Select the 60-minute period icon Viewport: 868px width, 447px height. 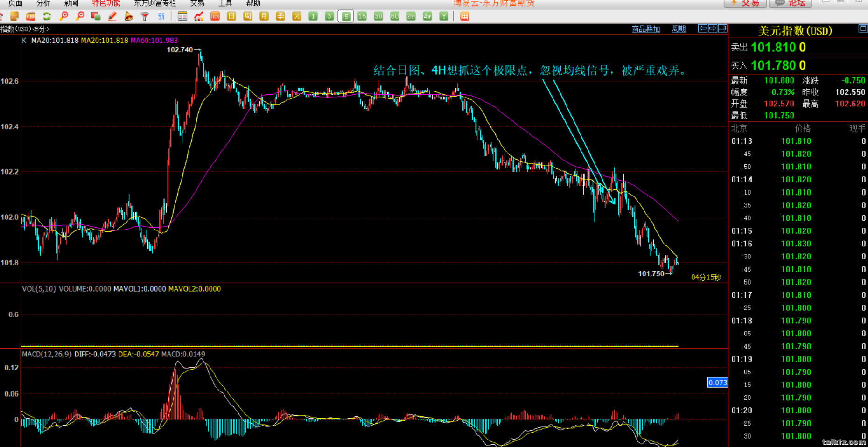coord(395,16)
